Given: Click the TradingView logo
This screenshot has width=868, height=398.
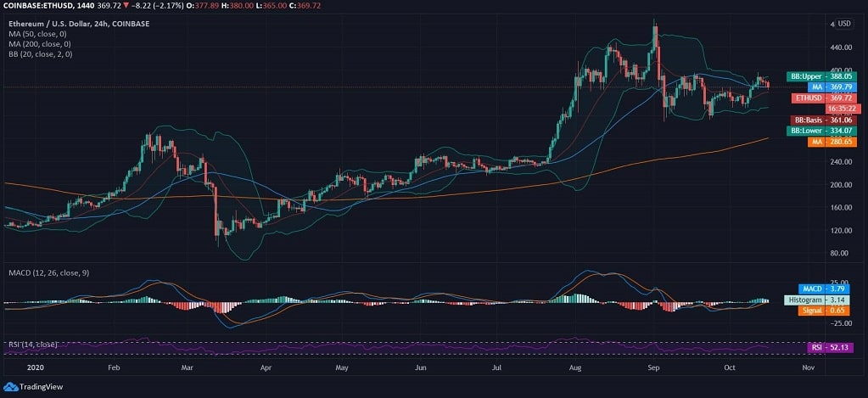Looking at the screenshot, I should tap(32, 387).
